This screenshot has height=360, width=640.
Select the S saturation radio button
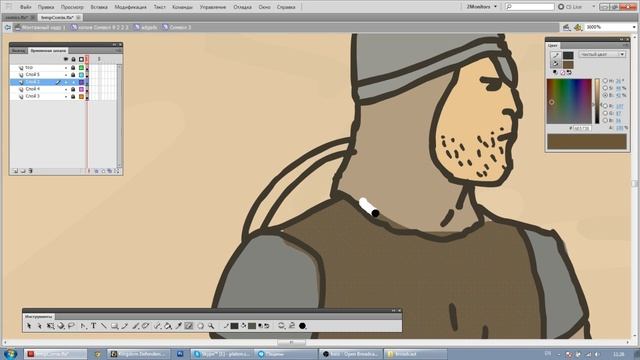[x=605, y=88]
